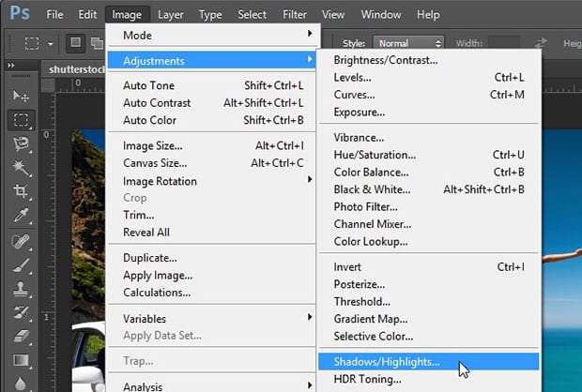Open the Select menu

click(x=252, y=14)
